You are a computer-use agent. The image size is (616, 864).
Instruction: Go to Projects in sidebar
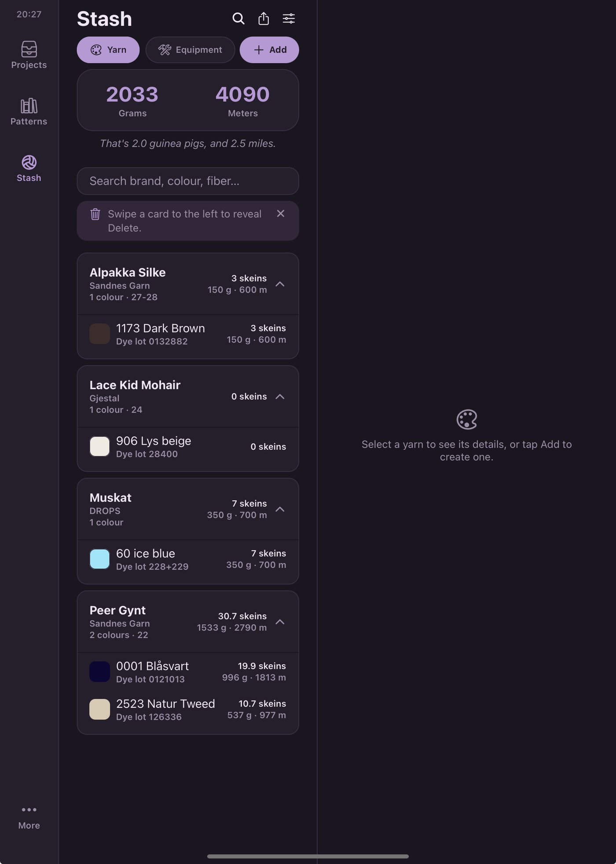point(29,55)
